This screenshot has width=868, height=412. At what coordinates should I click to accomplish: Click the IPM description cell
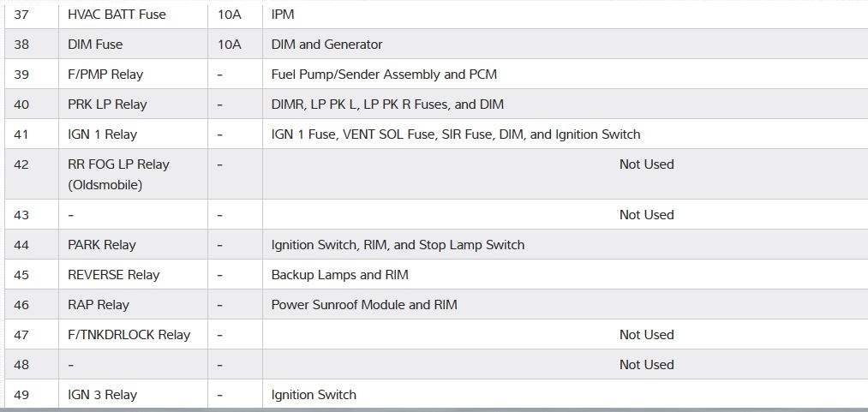(284, 15)
